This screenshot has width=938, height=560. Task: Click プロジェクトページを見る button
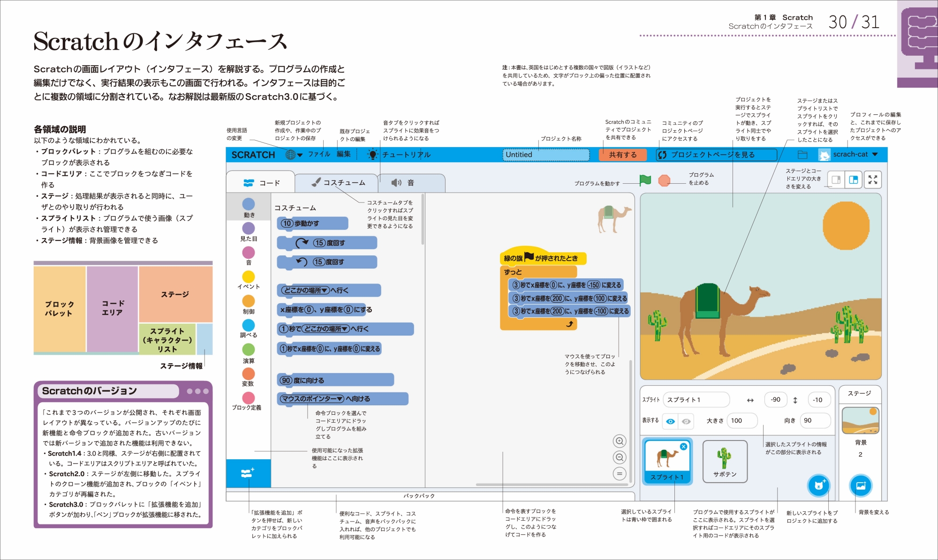click(x=716, y=155)
